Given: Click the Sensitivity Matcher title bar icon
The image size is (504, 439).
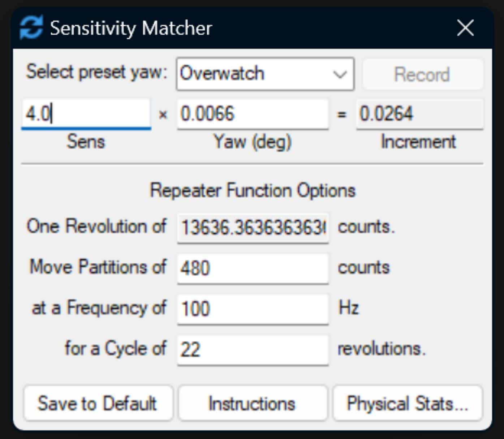Looking at the screenshot, I should 31,27.
